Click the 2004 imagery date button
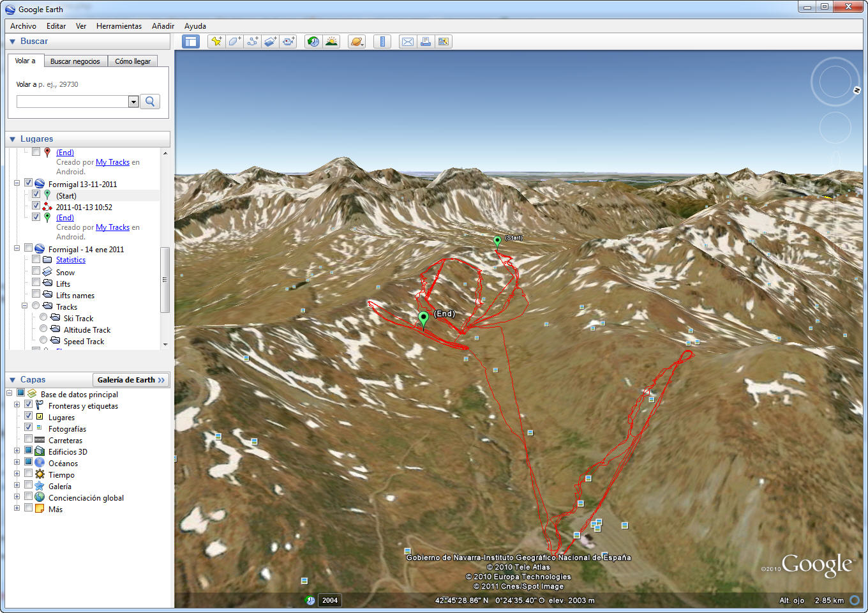This screenshot has height=613, width=868. click(330, 600)
